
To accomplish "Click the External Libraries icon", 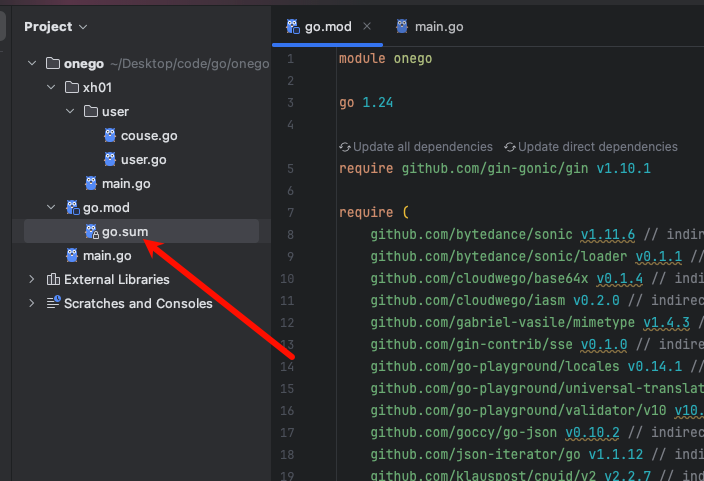I will click(x=53, y=279).
